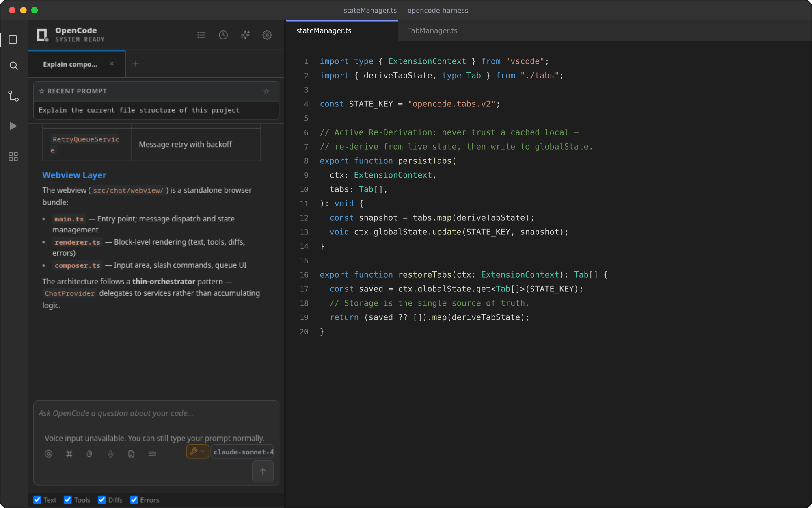The image size is (812, 508).
Task: Click the renderer.ts inline code label
Action: pos(77,242)
